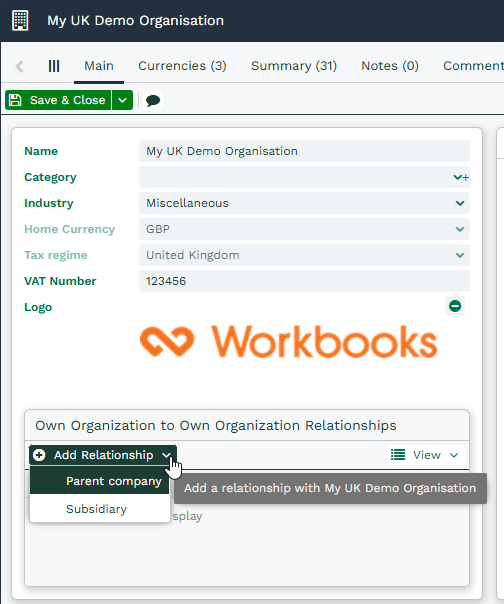Open the tab list columns icon
The image size is (504, 604).
tap(54, 66)
